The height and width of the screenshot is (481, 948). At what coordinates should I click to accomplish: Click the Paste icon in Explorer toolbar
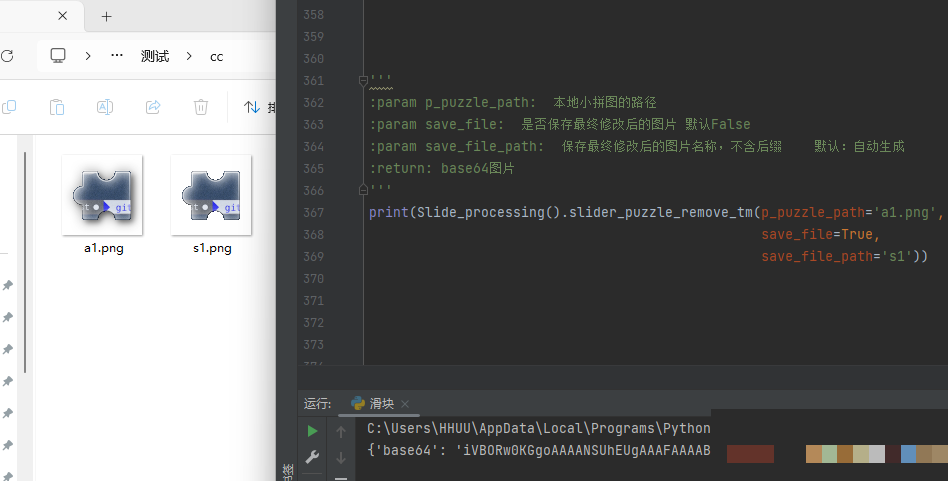[x=57, y=107]
